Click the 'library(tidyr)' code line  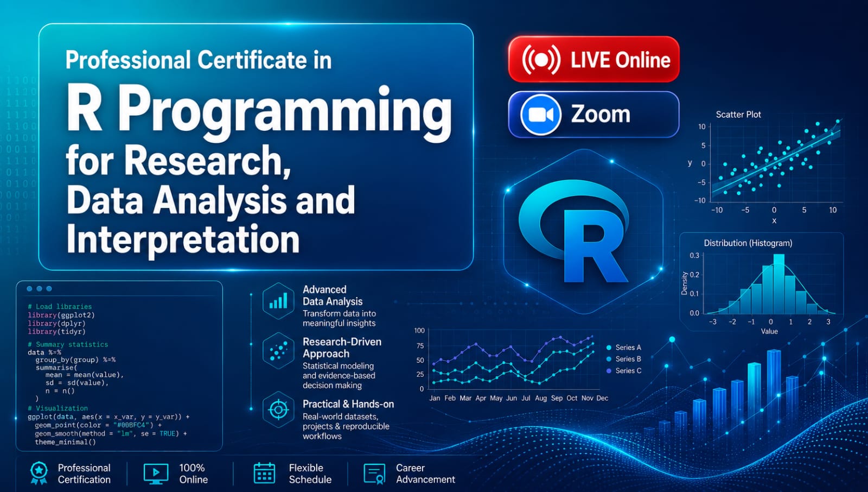tap(57, 331)
